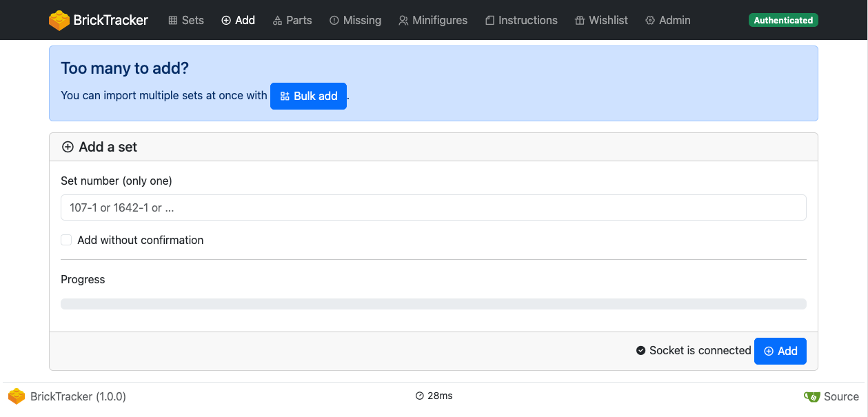Viewport: 868px width, 417px height.
Task: Open the Parts page
Action: pyautogui.click(x=292, y=20)
